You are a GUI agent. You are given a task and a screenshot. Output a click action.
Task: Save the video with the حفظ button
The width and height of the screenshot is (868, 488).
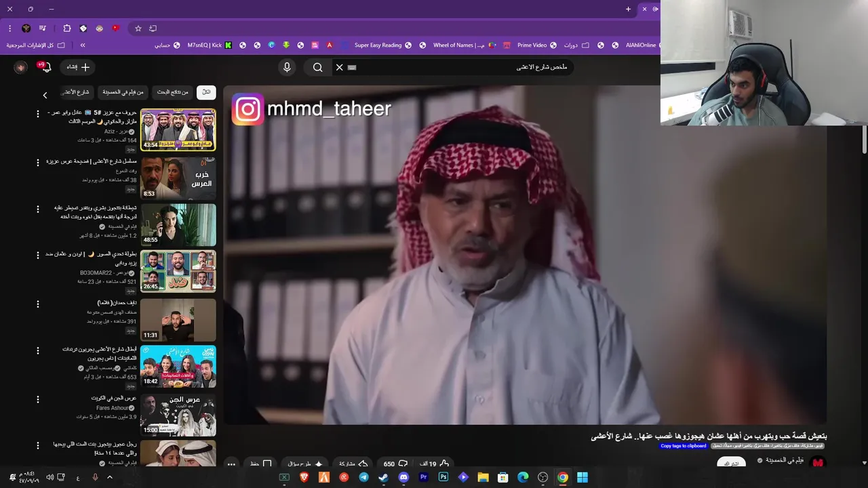[261, 464]
